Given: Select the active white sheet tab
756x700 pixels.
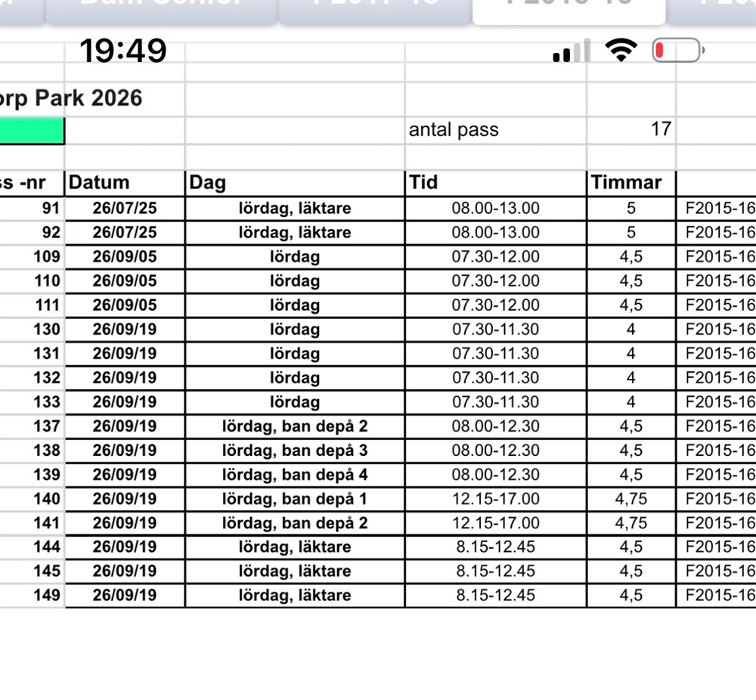Looking at the screenshot, I should click(x=569, y=8).
